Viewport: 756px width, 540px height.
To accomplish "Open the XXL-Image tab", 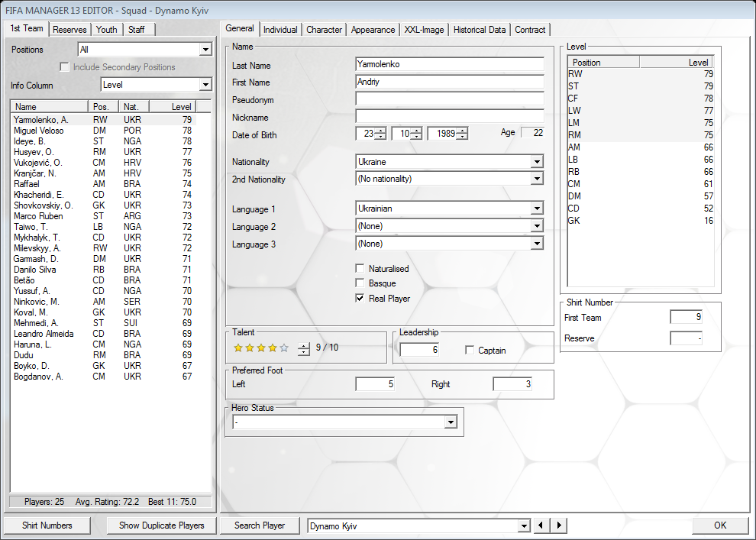I will (x=424, y=30).
